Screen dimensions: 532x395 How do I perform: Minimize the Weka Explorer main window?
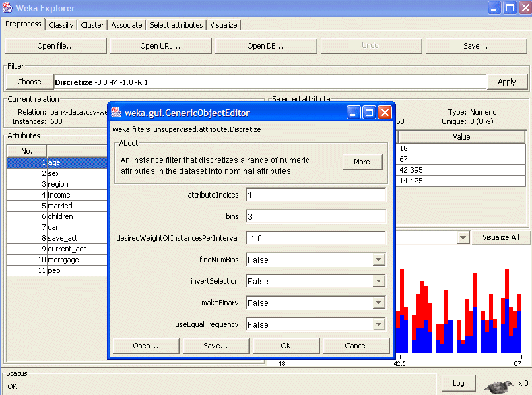coord(495,9)
